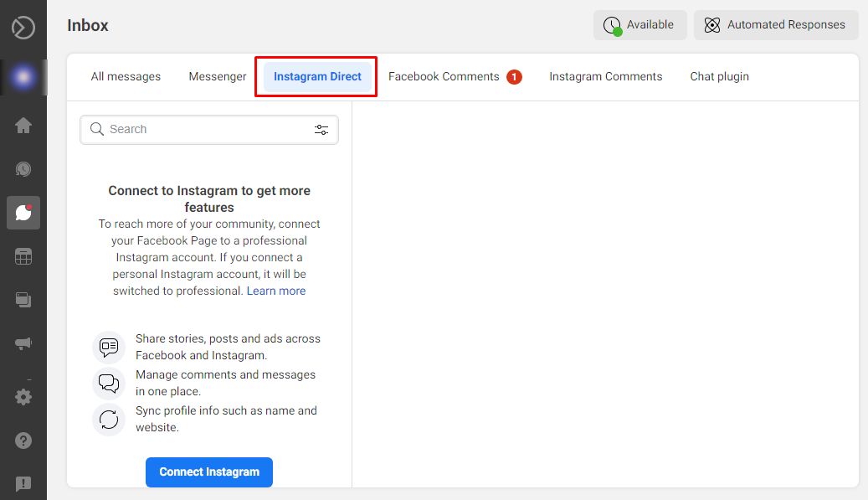Click 'Sync profile info such as name' text
This screenshot has height=500, width=868.
point(226,410)
